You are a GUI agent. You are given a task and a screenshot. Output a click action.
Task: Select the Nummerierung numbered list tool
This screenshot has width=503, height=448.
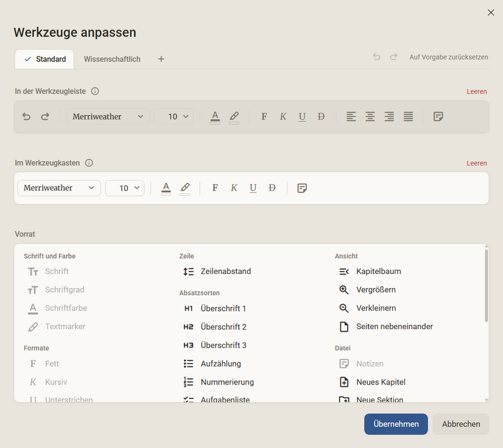[218, 382]
